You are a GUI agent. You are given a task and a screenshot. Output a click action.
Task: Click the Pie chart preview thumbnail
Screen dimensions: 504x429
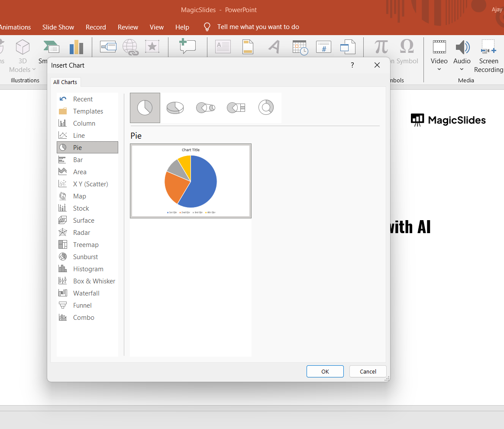[191, 181]
